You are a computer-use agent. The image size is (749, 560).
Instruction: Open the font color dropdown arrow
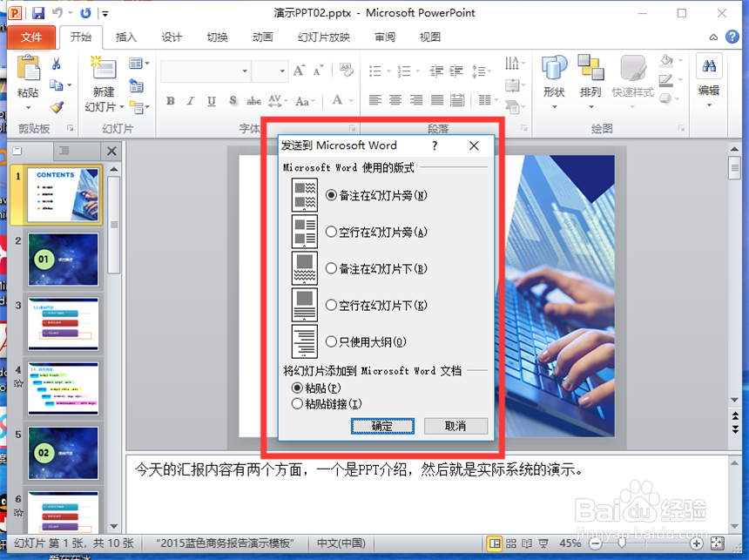pos(351,101)
